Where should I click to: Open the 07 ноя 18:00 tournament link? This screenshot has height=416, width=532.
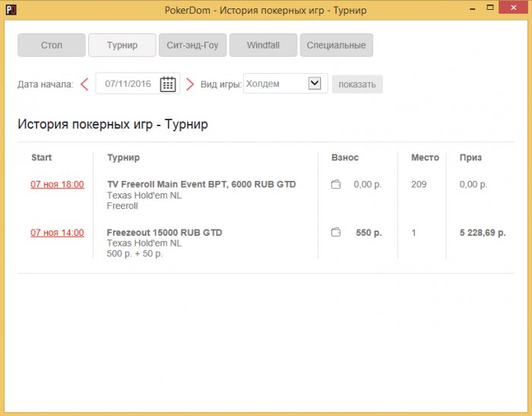click(x=57, y=184)
